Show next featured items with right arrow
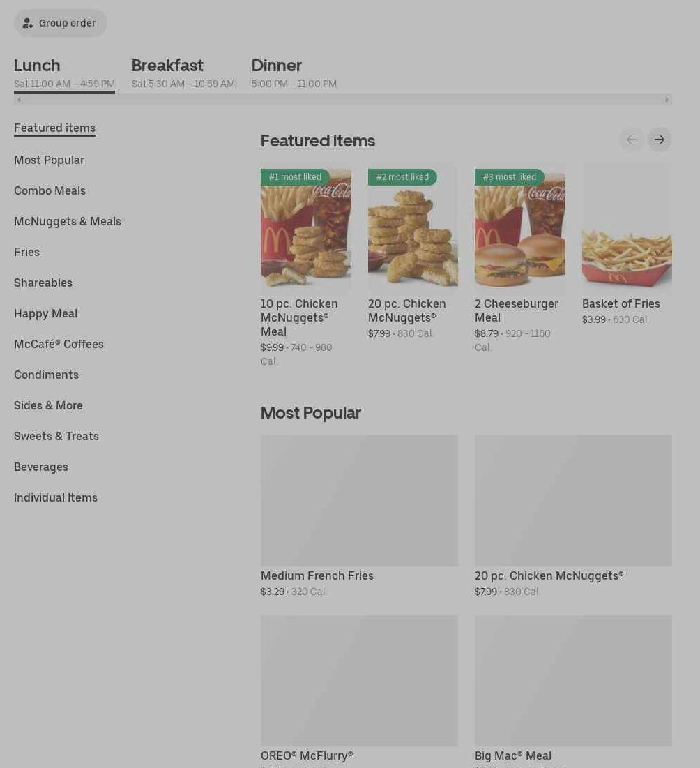This screenshot has width=700, height=768. coord(659,140)
